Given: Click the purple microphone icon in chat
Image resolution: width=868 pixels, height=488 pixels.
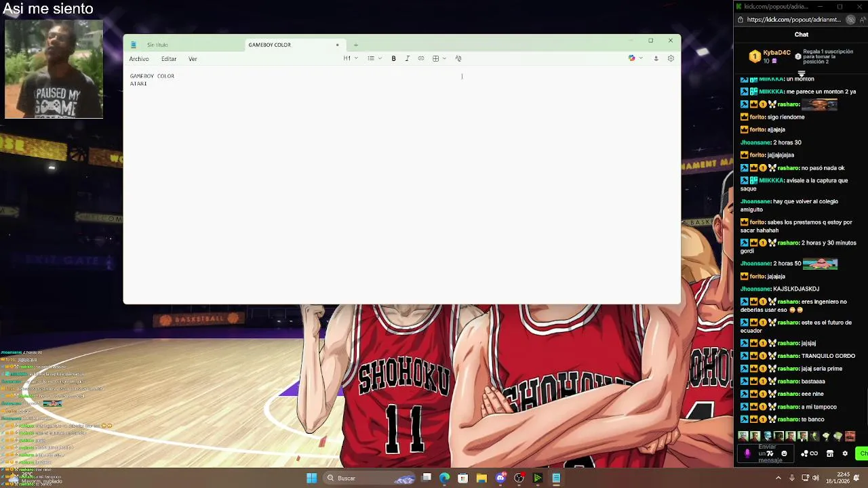Looking at the screenshot, I should point(747,453).
